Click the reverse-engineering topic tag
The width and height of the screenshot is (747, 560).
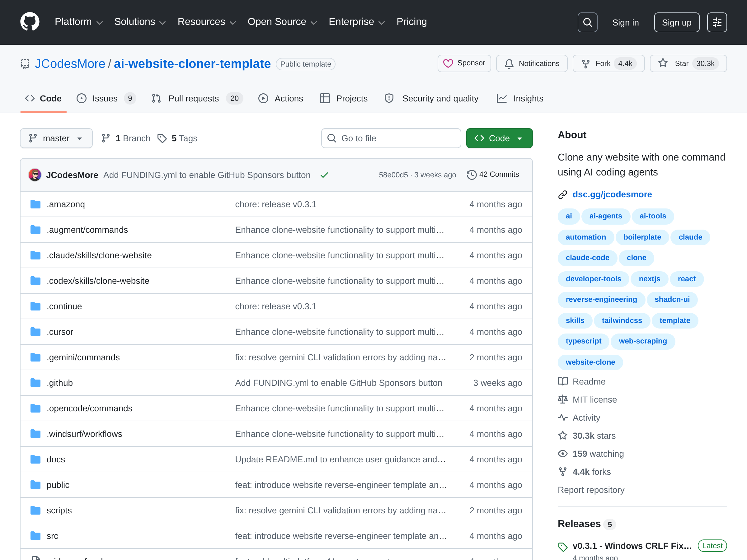click(601, 299)
